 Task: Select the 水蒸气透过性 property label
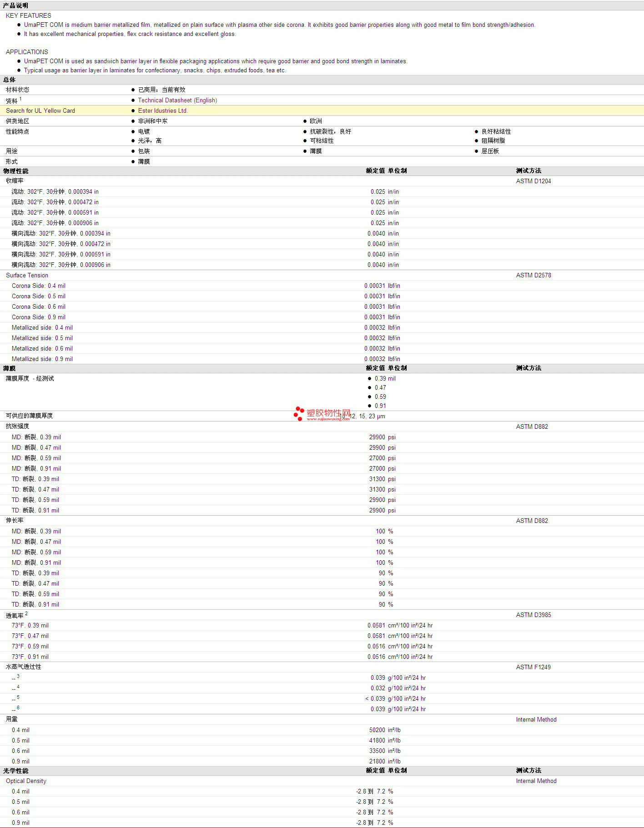(23, 667)
